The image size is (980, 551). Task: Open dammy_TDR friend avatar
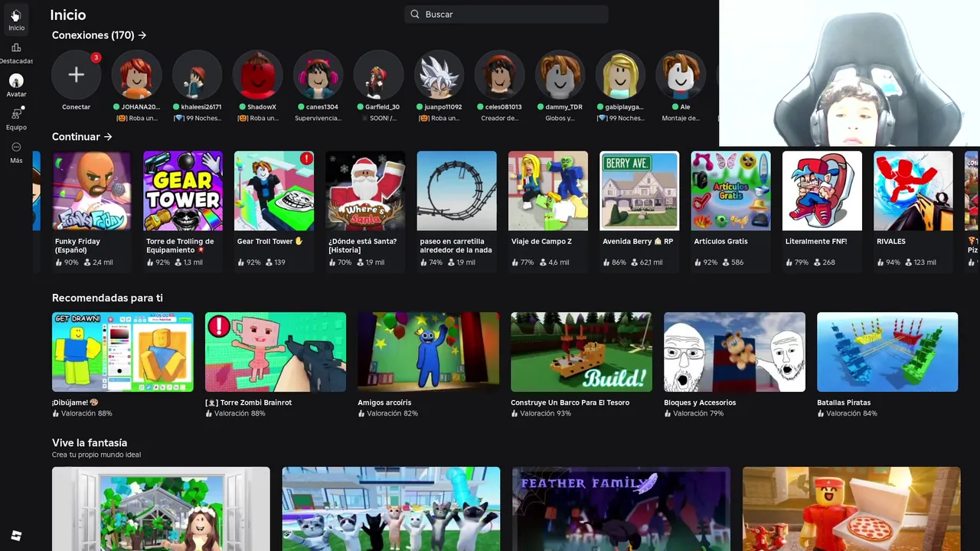pyautogui.click(x=560, y=74)
